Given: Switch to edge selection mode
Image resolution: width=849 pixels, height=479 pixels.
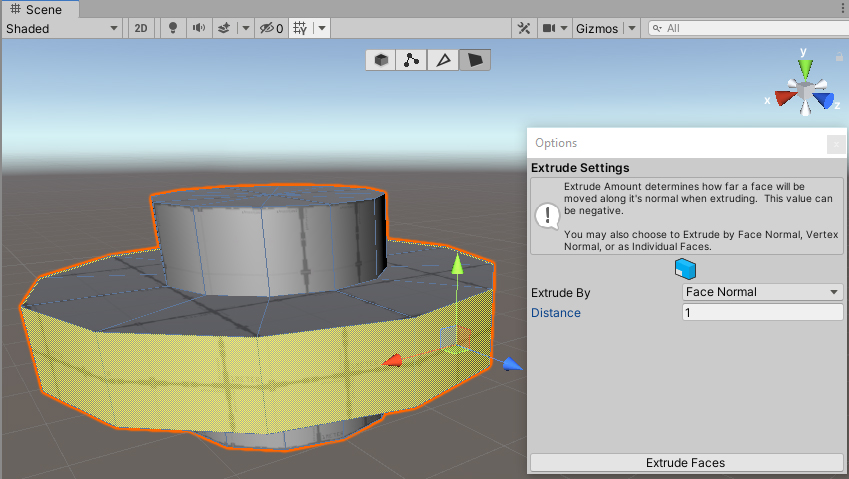Looking at the screenshot, I should click(443, 60).
